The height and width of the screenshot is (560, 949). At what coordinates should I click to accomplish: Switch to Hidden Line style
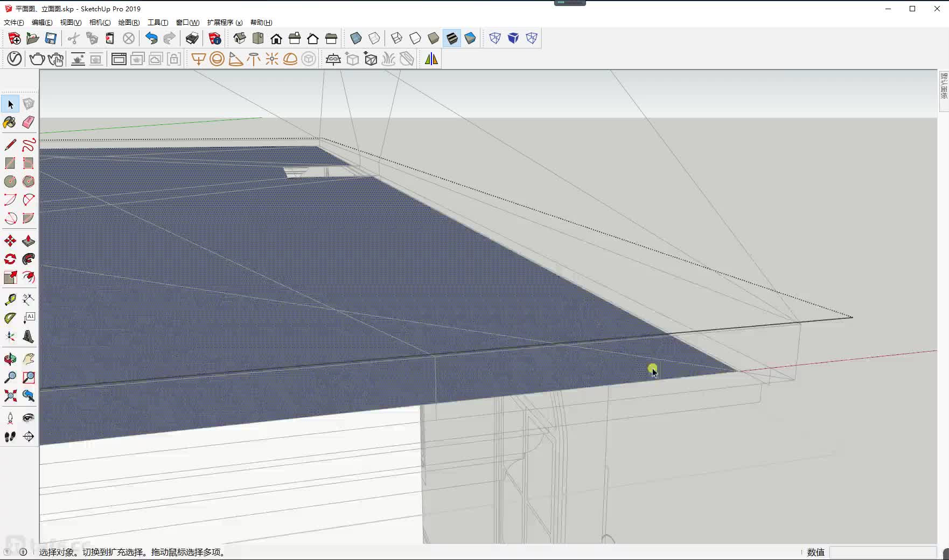point(415,38)
